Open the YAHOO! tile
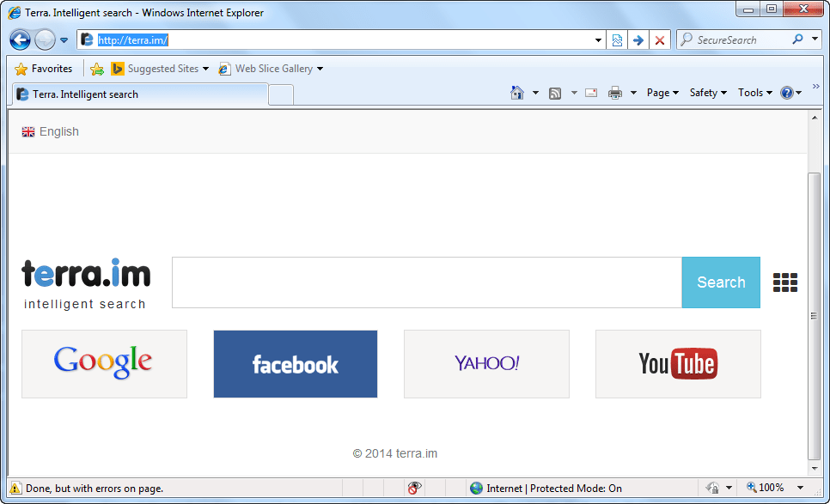This screenshot has width=830, height=504. [x=486, y=364]
